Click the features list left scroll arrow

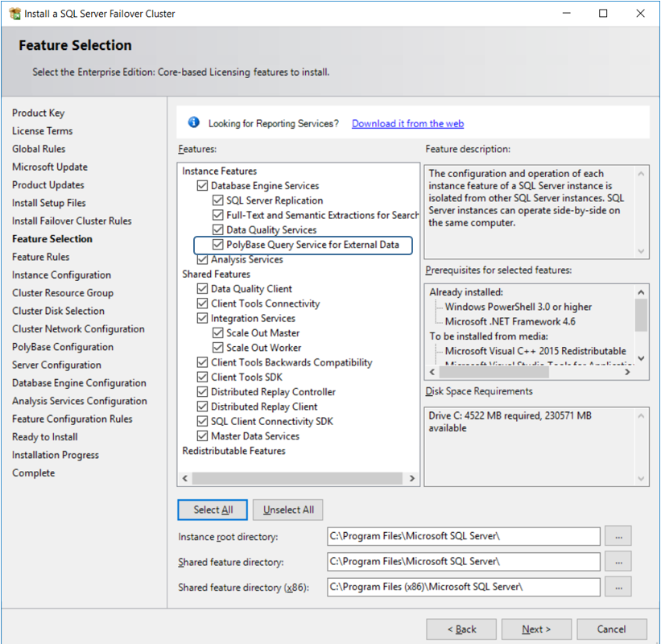(x=184, y=478)
